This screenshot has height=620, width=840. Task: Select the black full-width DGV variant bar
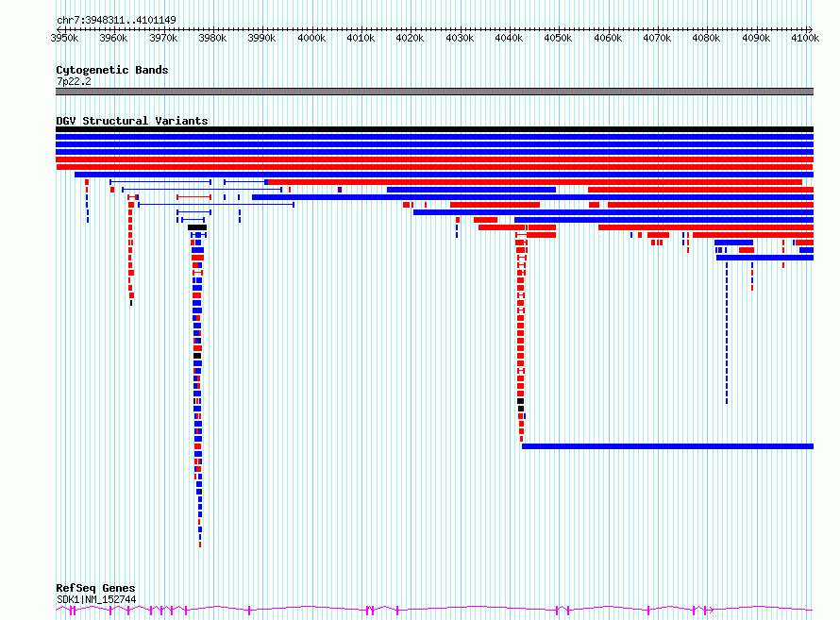(434, 129)
